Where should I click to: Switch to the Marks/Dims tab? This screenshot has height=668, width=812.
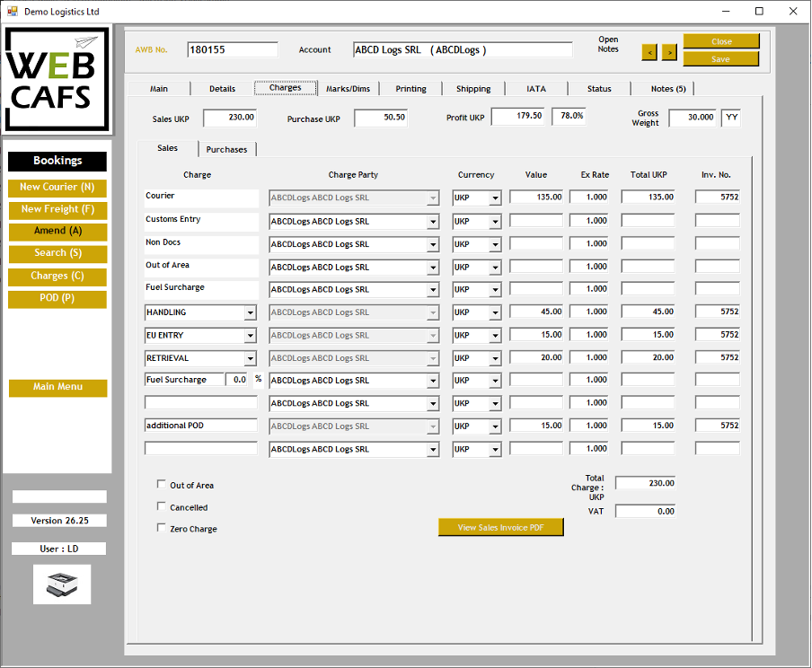[x=349, y=89]
